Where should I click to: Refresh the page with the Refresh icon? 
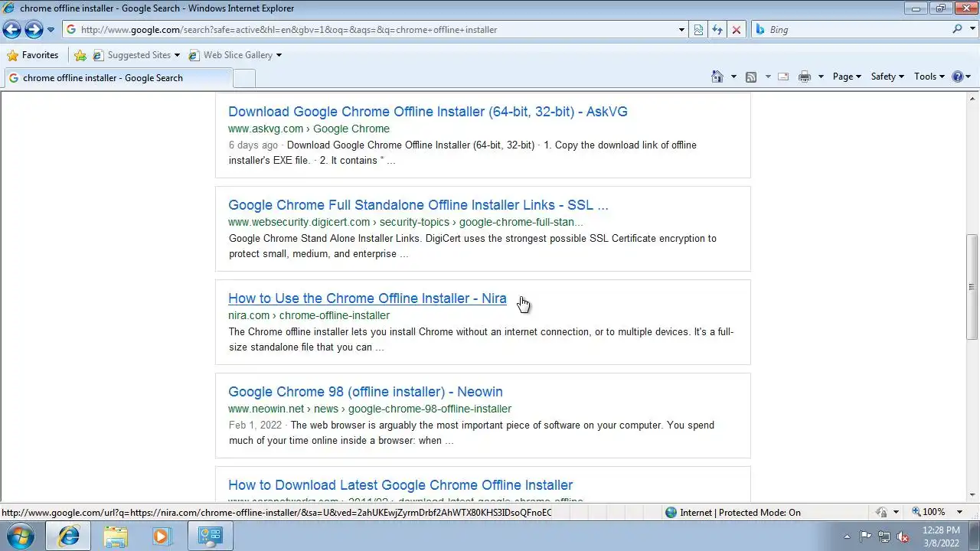click(x=717, y=30)
